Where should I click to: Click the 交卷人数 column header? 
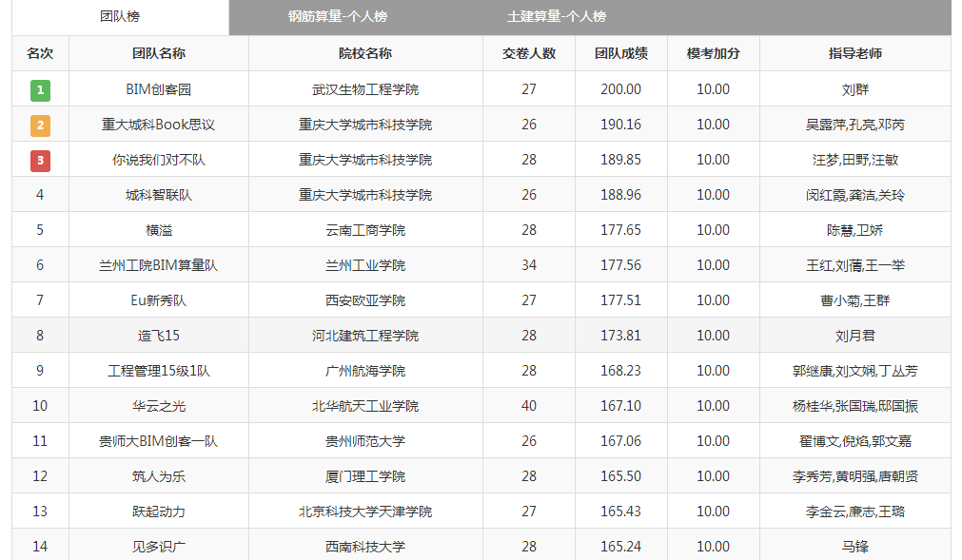click(x=529, y=53)
